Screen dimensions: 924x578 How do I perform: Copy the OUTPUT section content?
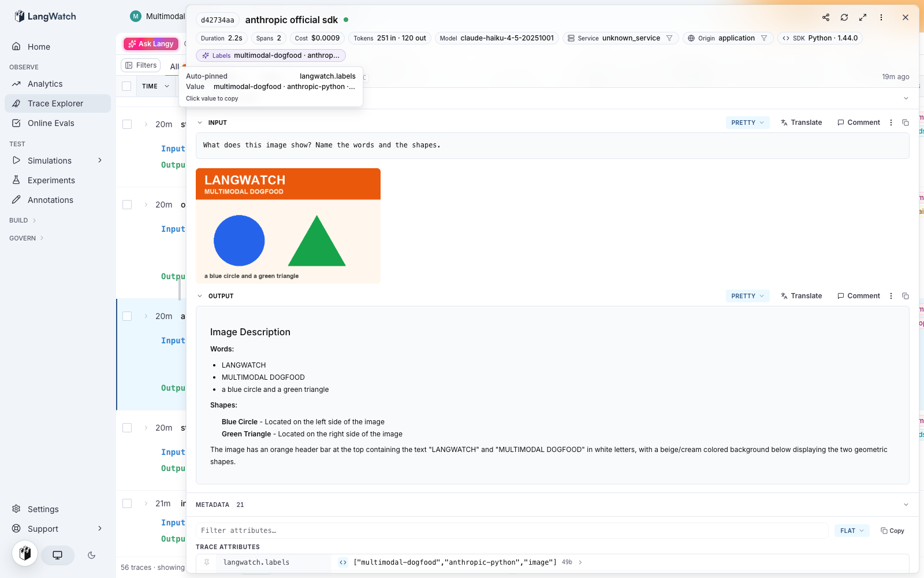pos(906,296)
